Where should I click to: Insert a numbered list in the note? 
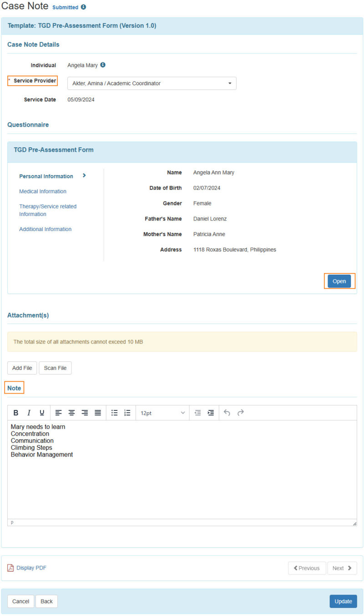pos(127,412)
